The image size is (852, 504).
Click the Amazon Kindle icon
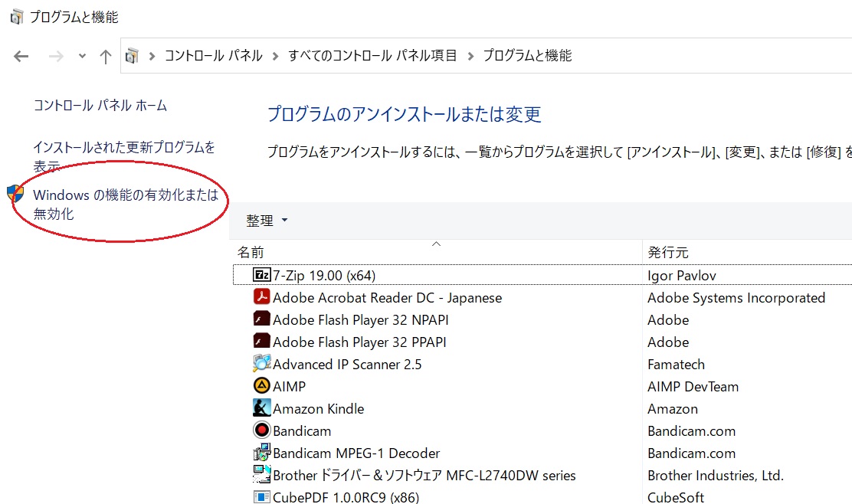point(261,407)
